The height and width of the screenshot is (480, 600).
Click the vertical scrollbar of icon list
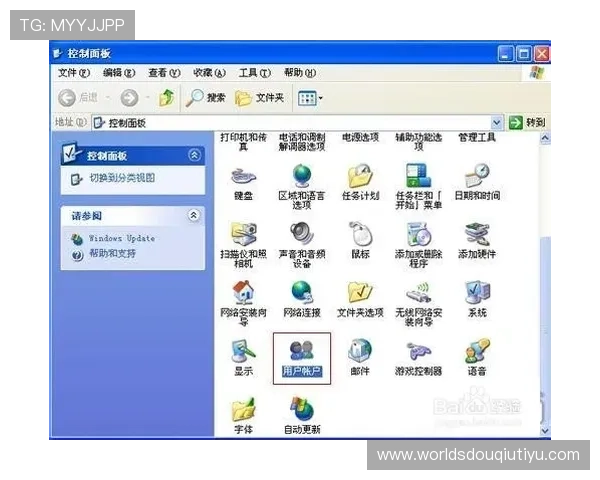544,300
